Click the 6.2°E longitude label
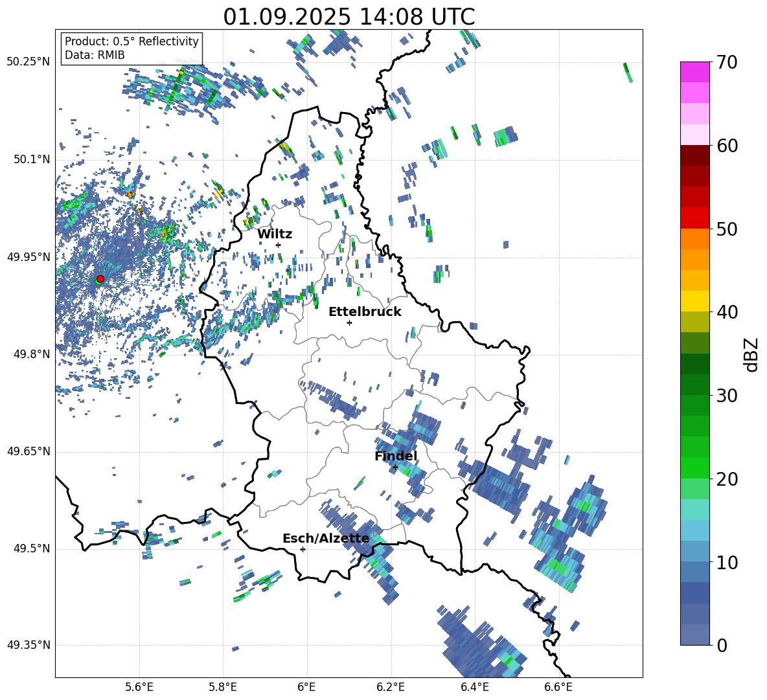767x700 pixels. pos(391,687)
